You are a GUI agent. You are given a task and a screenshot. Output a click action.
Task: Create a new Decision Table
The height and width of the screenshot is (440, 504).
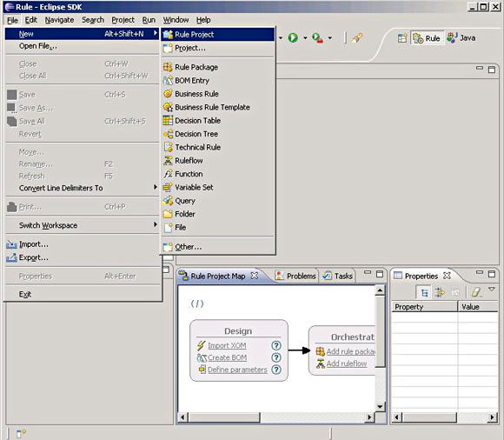[218, 121]
